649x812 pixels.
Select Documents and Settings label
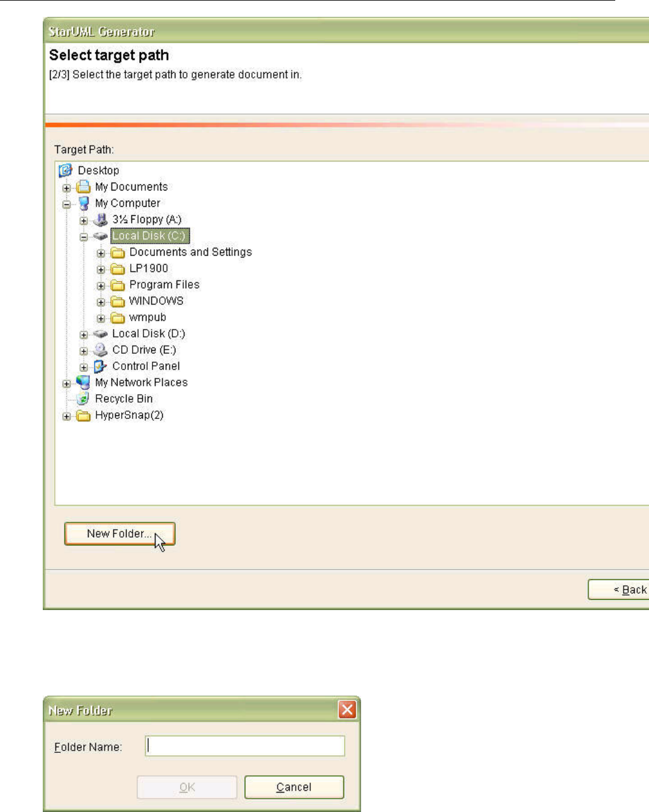[190, 252]
